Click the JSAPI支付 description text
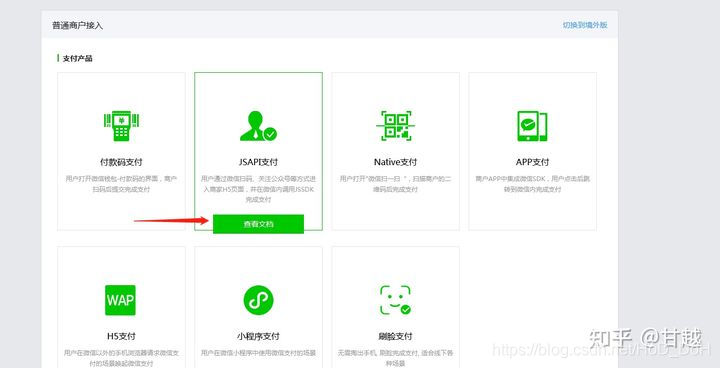The width and height of the screenshot is (720, 368). pos(258,189)
